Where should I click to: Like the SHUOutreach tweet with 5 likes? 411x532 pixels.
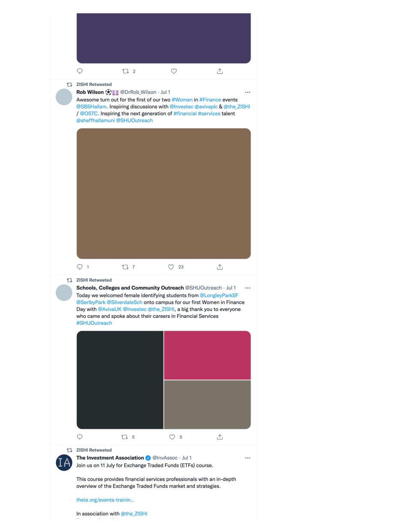pyautogui.click(x=172, y=437)
